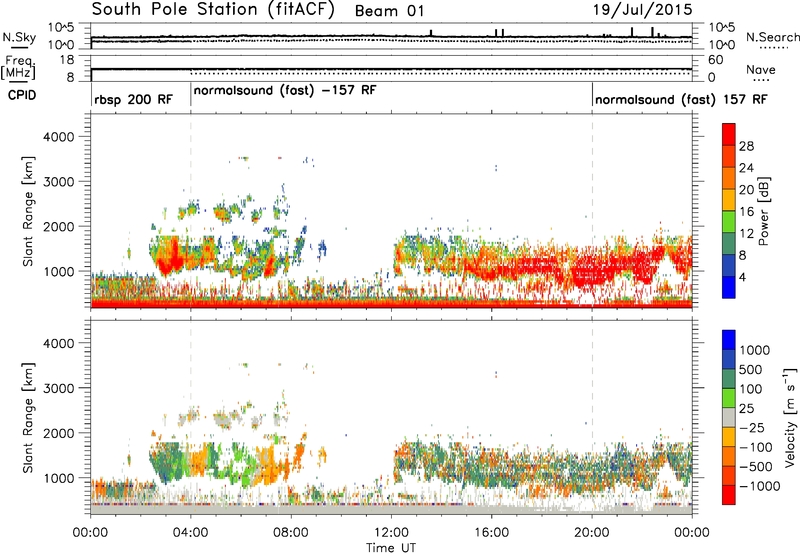Click the '20:00' time axis label
Viewport: 800px width, 554px height.
(x=592, y=533)
